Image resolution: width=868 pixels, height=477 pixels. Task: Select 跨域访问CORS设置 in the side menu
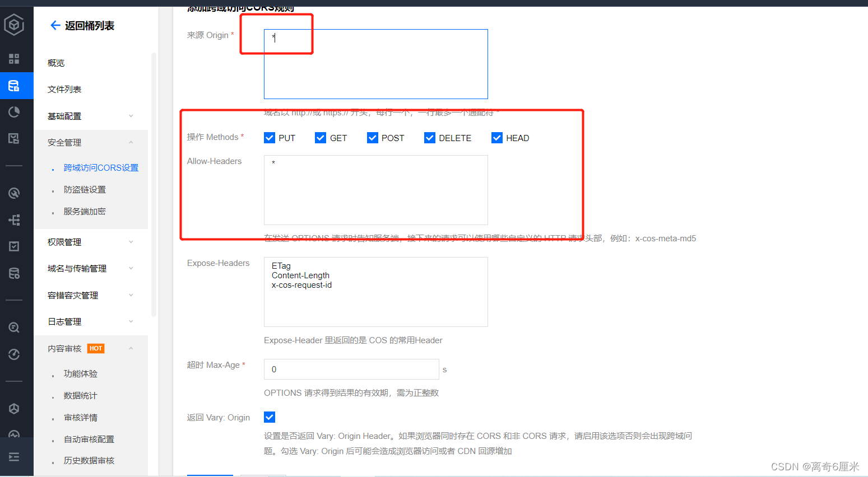point(101,167)
